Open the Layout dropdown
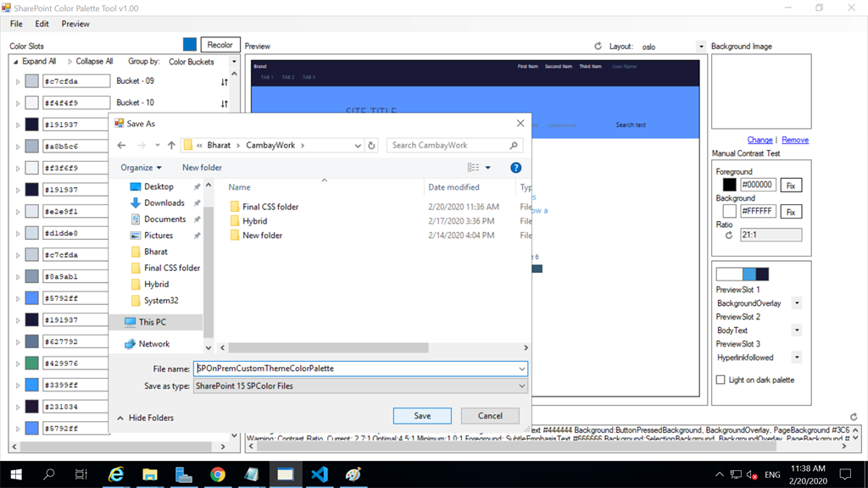 [x=701, y=47]
